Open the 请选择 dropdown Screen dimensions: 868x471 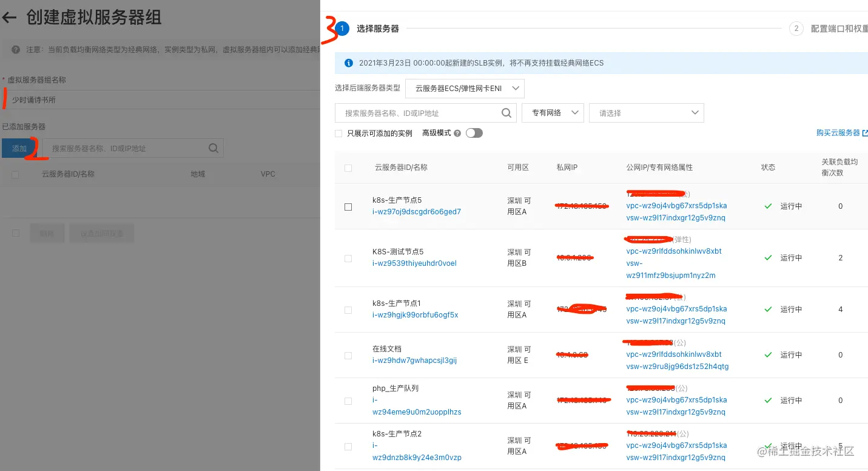pyautogui.click(x=647, y=113)
